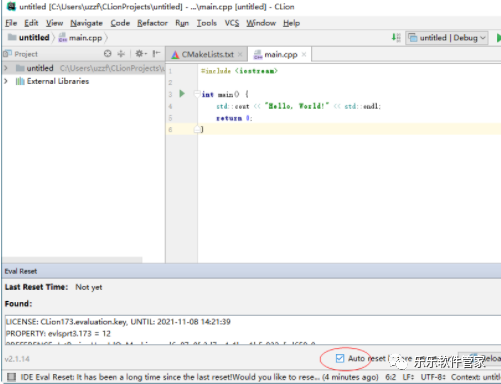Image resolution: width=501 pixels, height=384 pixels.
Task: Close the CMakeLists.txt tab
Action: pos(240,54)
